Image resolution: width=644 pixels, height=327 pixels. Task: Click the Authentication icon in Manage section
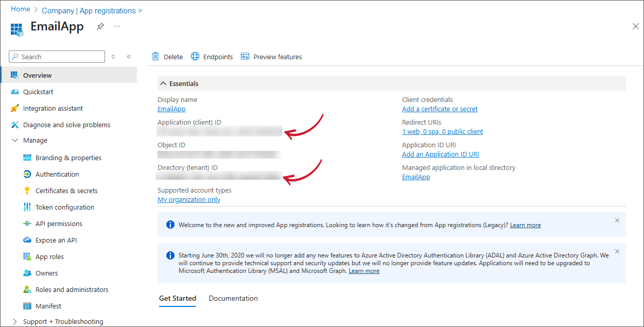tap(27, 174)
